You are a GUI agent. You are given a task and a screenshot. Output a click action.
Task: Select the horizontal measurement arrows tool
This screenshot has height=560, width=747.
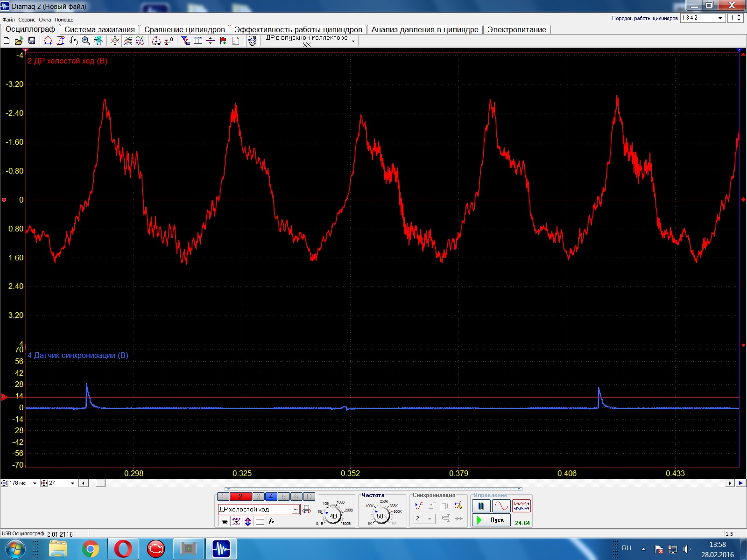[x=48, y=41]
